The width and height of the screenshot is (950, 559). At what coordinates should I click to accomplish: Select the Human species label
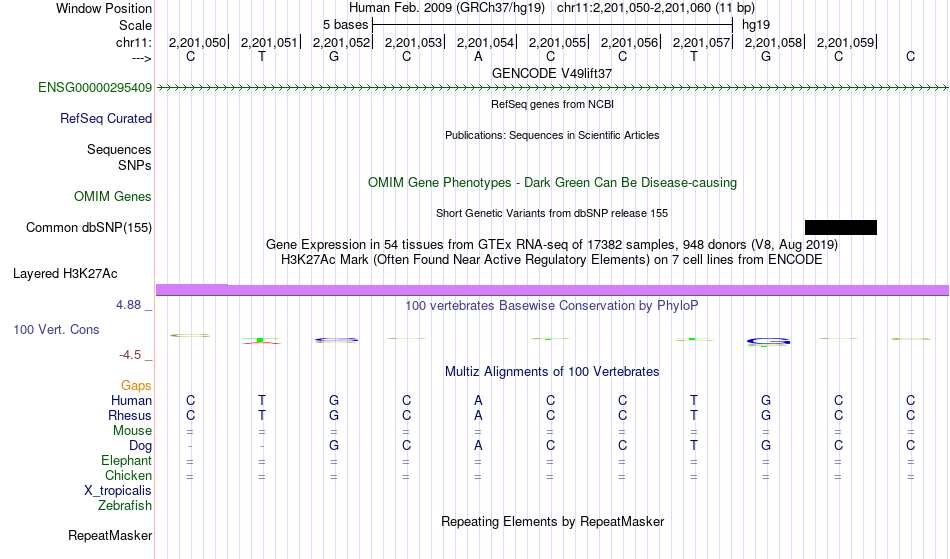tap(131, 400)
